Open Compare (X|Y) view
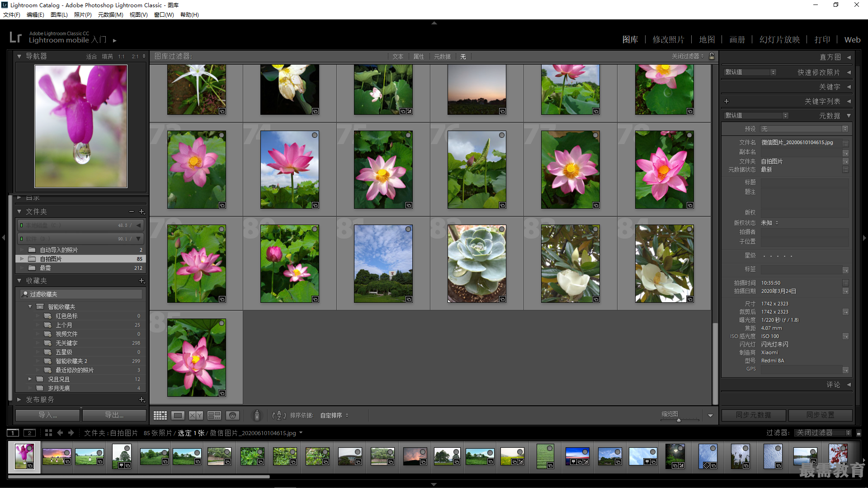The width and height of the screenshot is (868, 488). [x=196, y=415]
